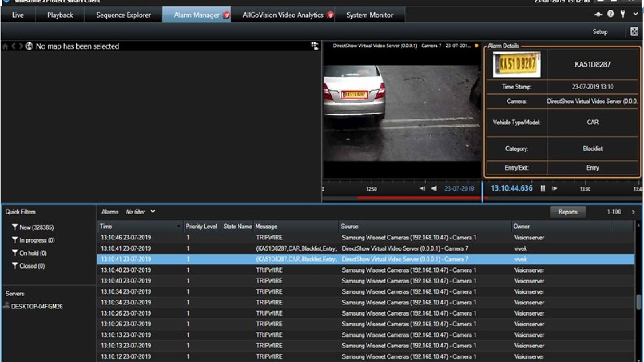The height and width of the screenshot is (362, 644).
Task: Go to next page of alarms
Action: (x=633, y=212)
